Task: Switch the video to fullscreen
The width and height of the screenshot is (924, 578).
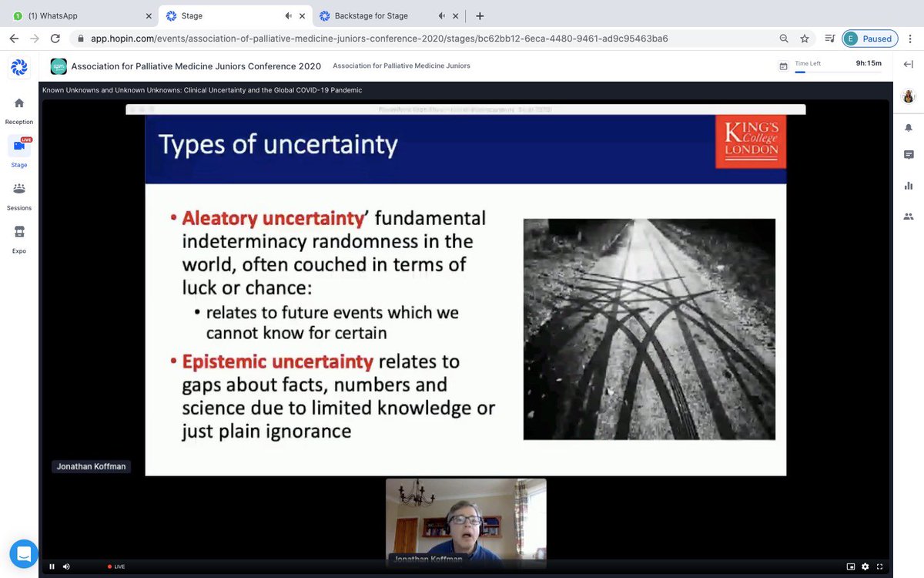Action: coord(880,566)
